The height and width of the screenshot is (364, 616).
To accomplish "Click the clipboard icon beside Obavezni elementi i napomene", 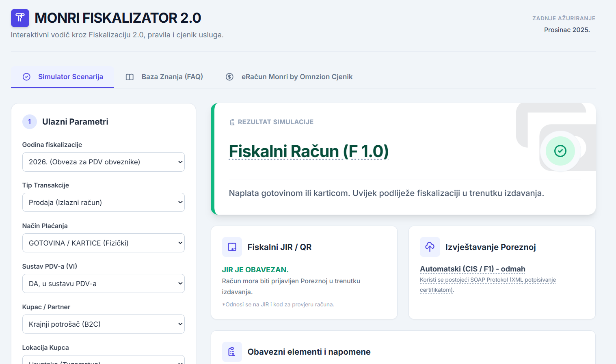I will tap(232, 351).
